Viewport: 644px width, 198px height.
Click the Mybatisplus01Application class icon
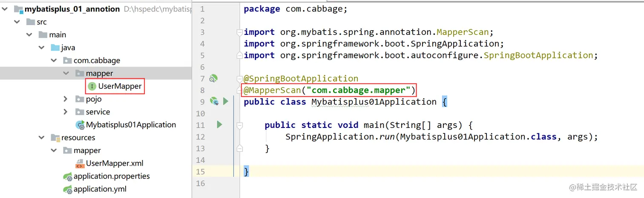80,125
